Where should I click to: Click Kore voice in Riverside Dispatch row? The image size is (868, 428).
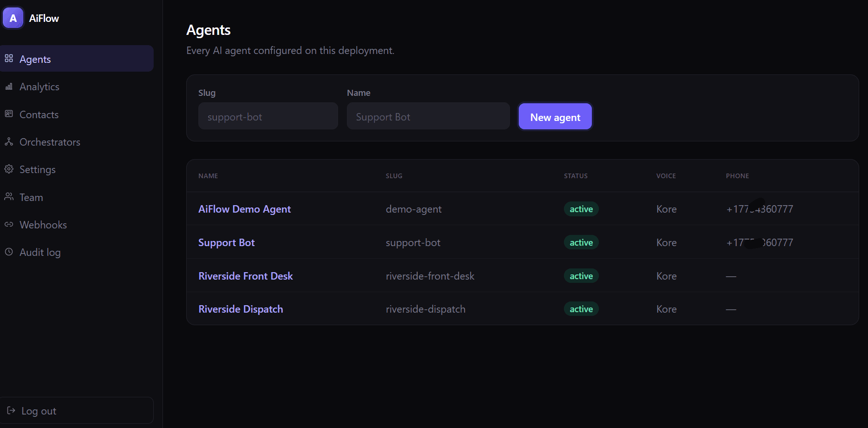666,309
